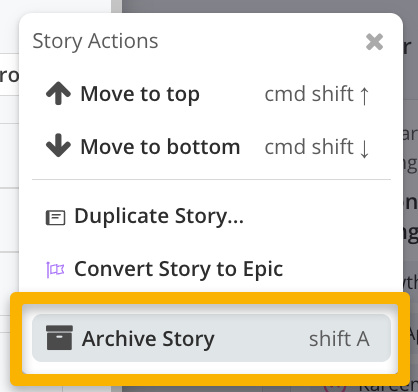Click the Story Actions heading
418x392 pixels.
[95, 42]
